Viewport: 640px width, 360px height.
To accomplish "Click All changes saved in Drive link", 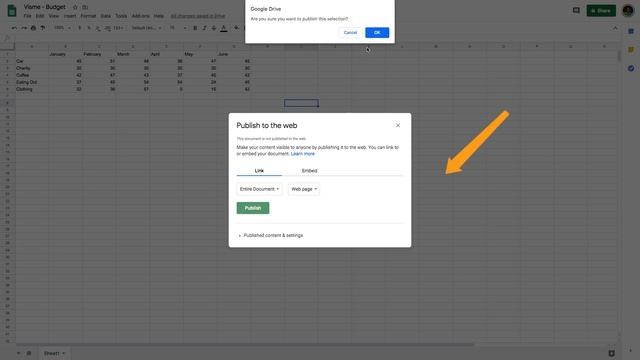I will [x=198, y=16].
